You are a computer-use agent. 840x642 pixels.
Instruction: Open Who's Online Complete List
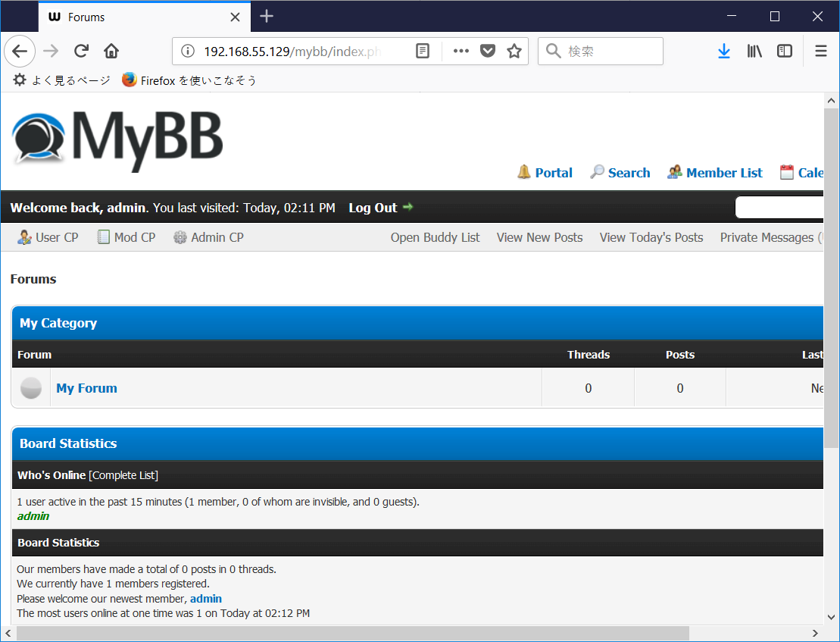[123, 474]
